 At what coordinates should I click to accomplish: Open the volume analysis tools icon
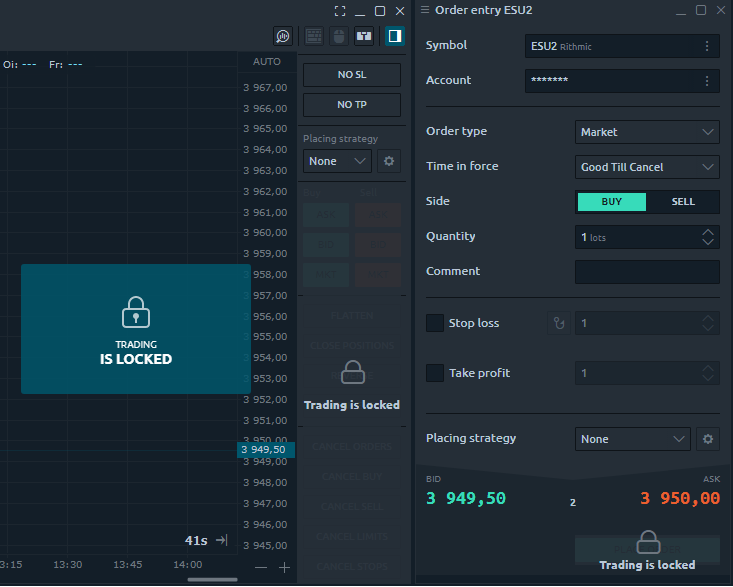coord(283,36)
